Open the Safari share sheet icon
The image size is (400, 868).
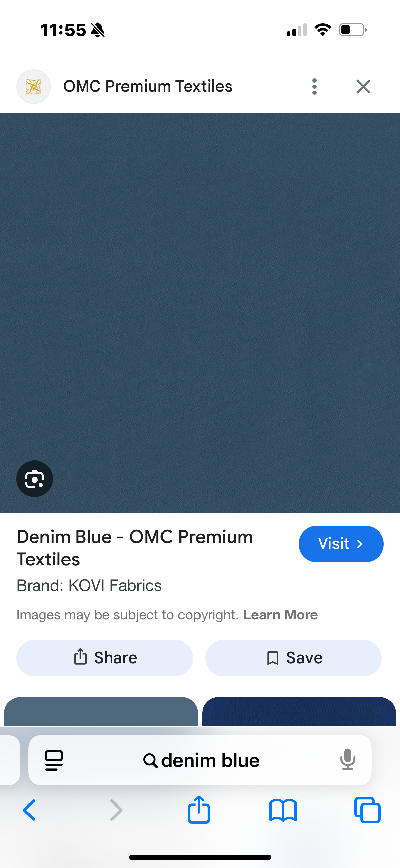tap(199, 809)
